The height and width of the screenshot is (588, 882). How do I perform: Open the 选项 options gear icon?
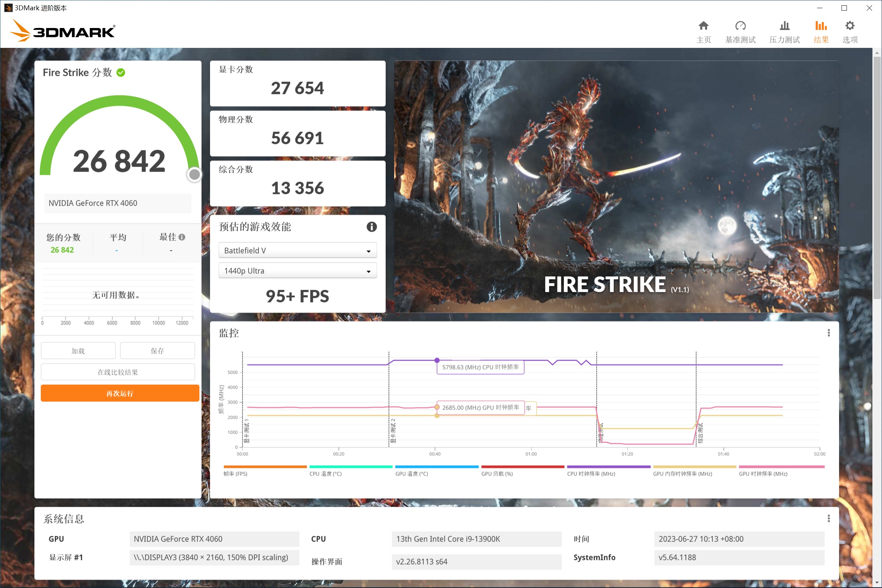tap(850, 26)
